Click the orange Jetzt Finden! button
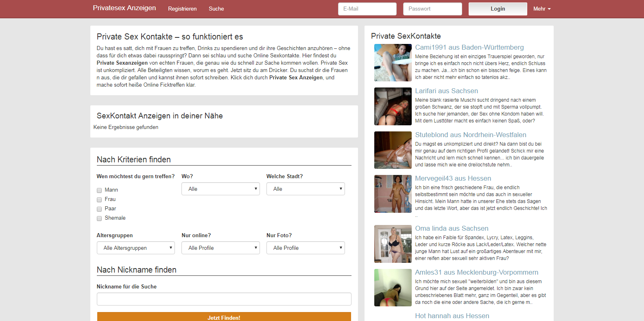644x321 pixels. 224,317
